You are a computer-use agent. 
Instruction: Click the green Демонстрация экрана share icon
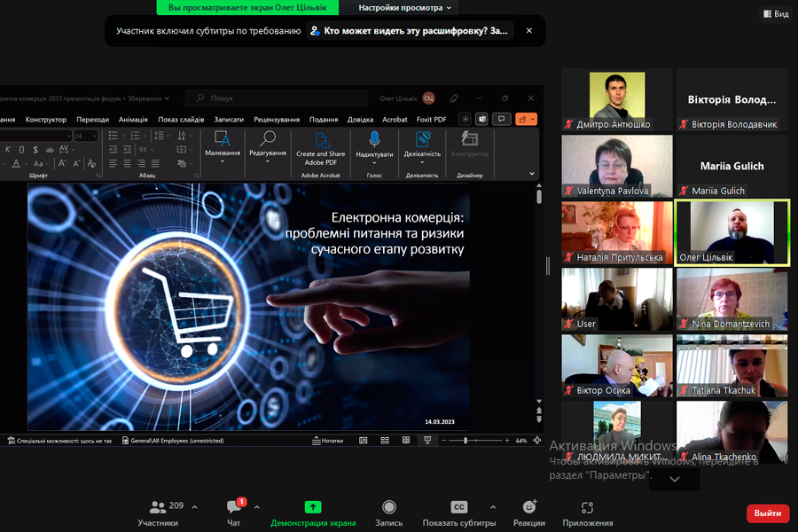pos(313,506)
